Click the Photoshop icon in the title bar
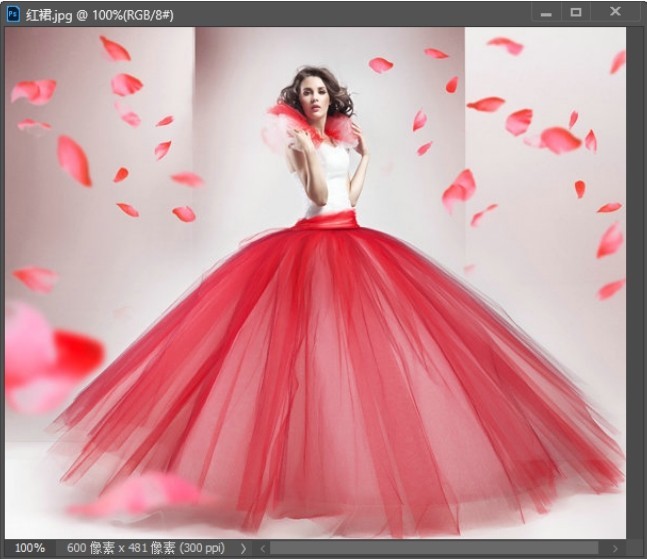This screenshot has height=559, width=647. point(13,13)
